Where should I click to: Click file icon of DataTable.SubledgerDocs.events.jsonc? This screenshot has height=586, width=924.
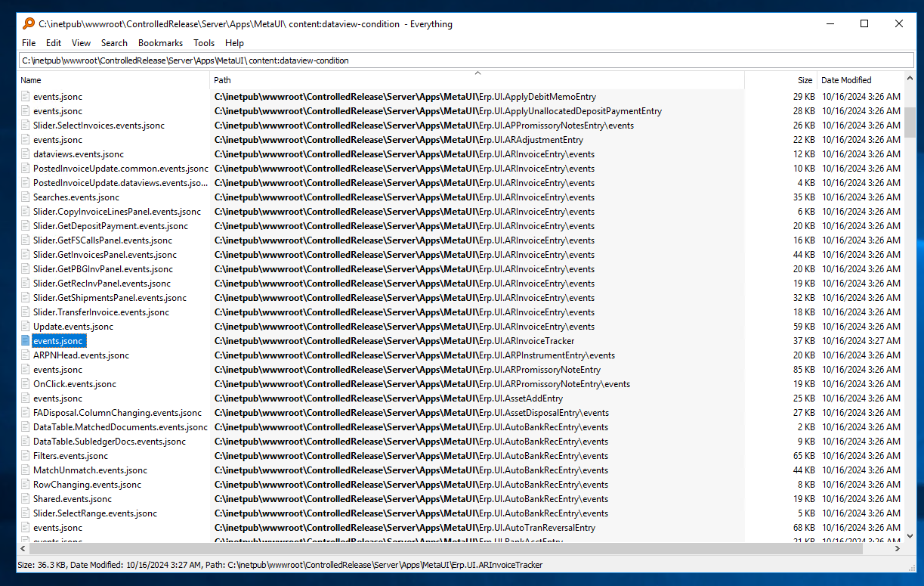[x=25, y=442]
